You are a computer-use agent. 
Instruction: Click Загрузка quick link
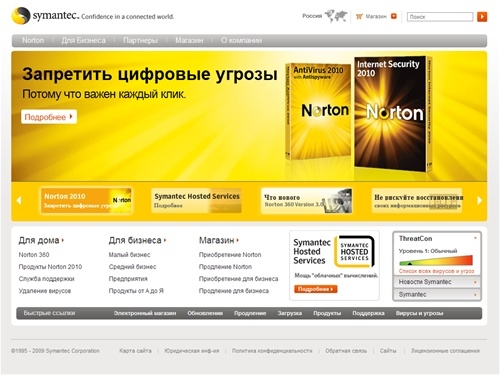tap(290, 313)
